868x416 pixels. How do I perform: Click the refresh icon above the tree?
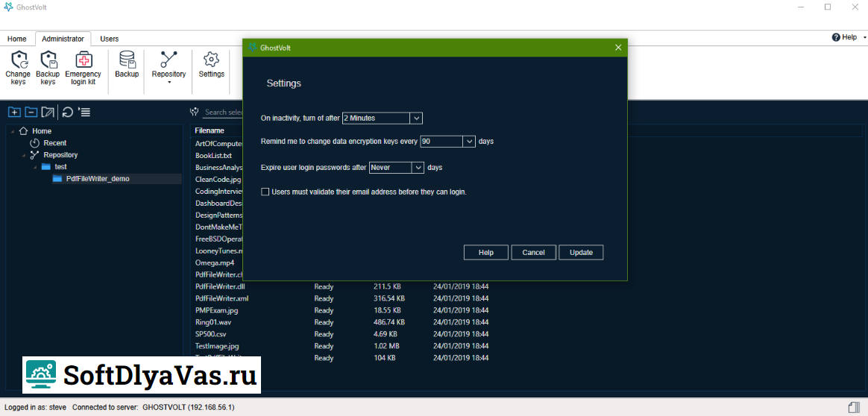(x=68, y=113)
